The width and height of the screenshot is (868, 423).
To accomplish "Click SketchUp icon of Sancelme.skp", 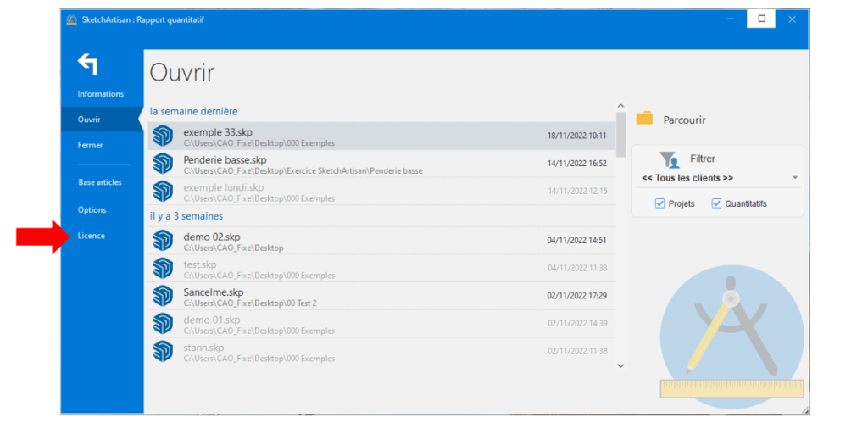I will click(x=163, y=296).
